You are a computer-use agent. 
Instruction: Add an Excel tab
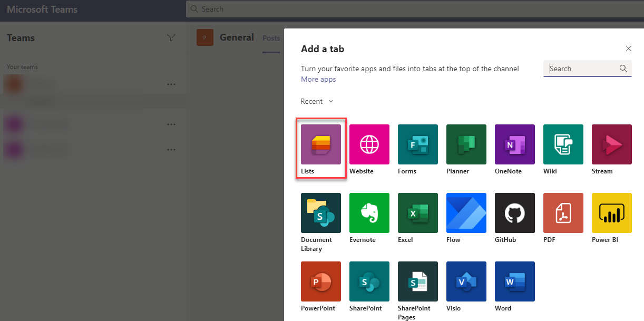pyautogui.click(x=417, y=212)
